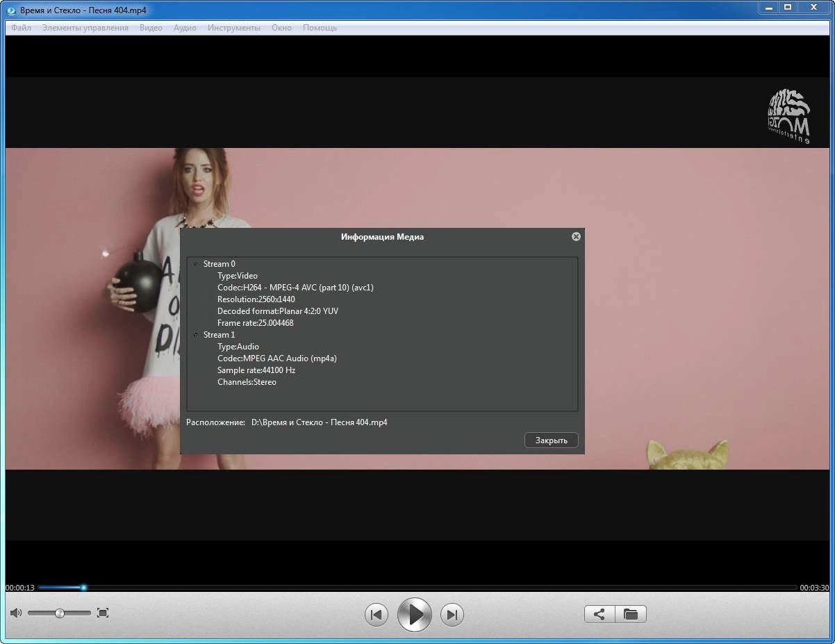
Task: Select the Frame rate:25.004468 row
Action: [255, 323]
